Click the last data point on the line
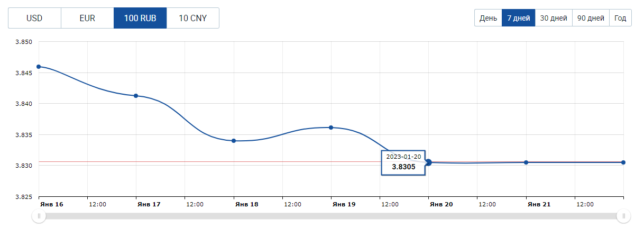Viewport: 644px width, 236px height. pos(623,162)
